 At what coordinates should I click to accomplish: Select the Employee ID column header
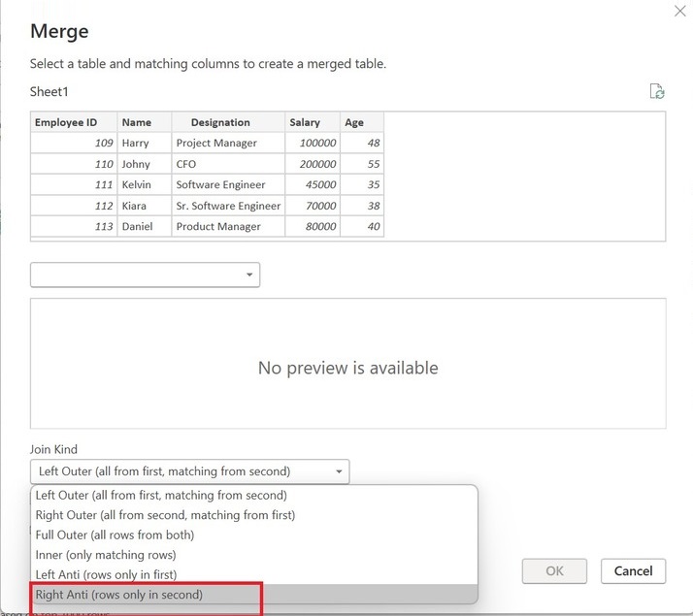coord(66,122)
